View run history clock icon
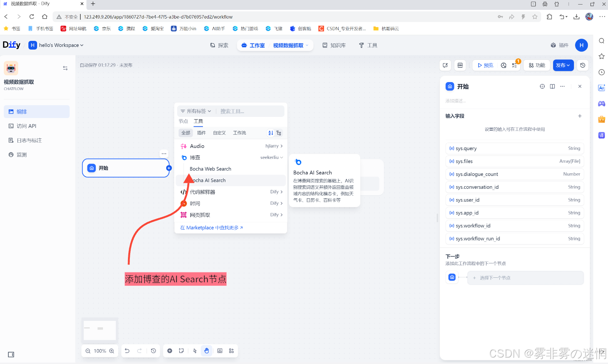The image size is (608, 364). pos(504,65)
